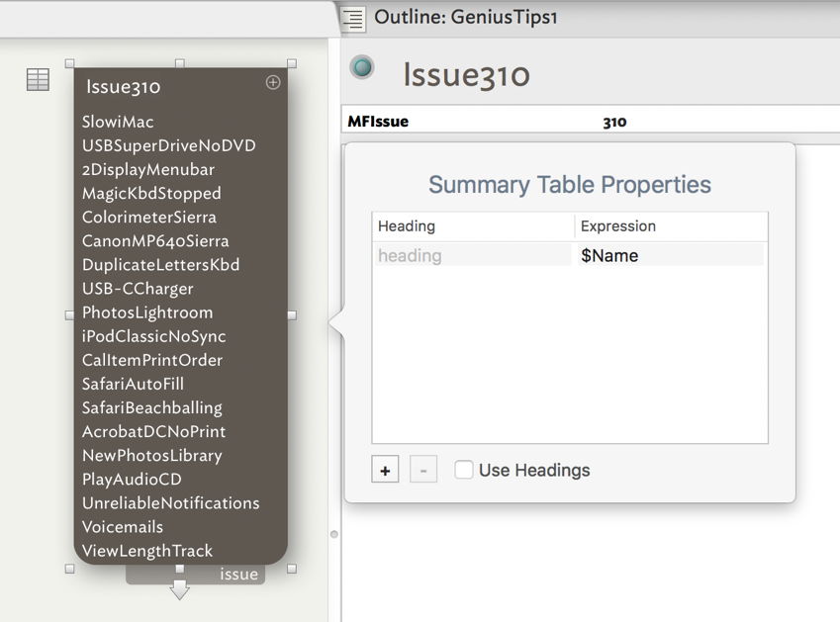Click the Issue310 title in text pane
The height and width of the screenshot is (622, 840).
466,75
